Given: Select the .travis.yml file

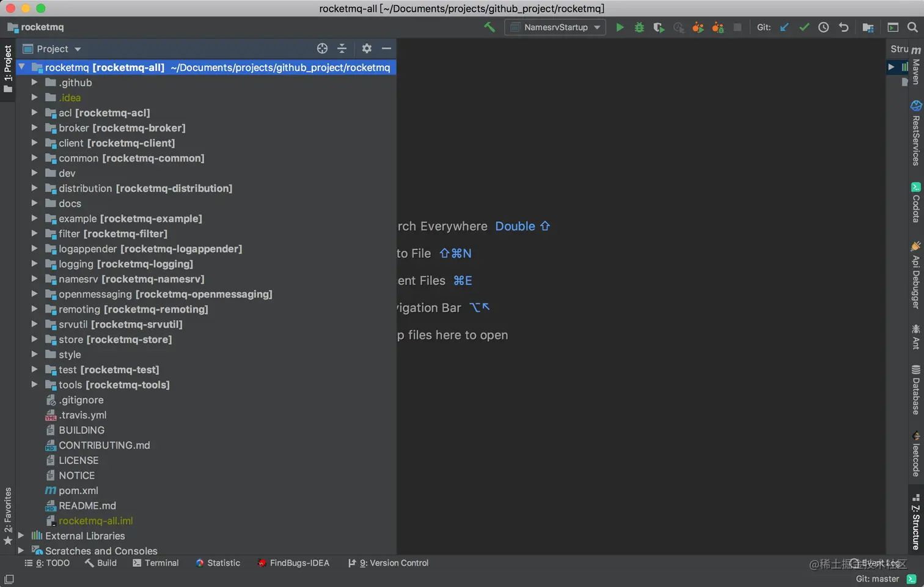Looking at the screenshot, I should click(82, 415).
